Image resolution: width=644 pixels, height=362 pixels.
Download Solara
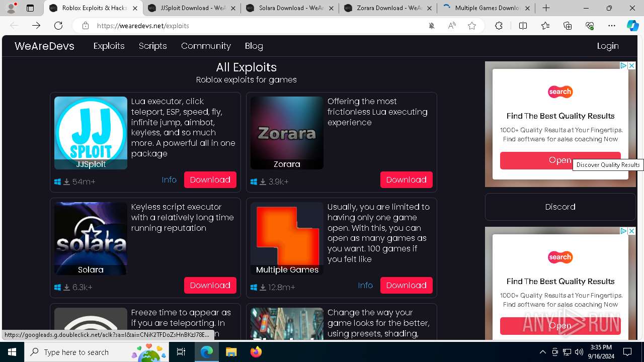point(210,285)
